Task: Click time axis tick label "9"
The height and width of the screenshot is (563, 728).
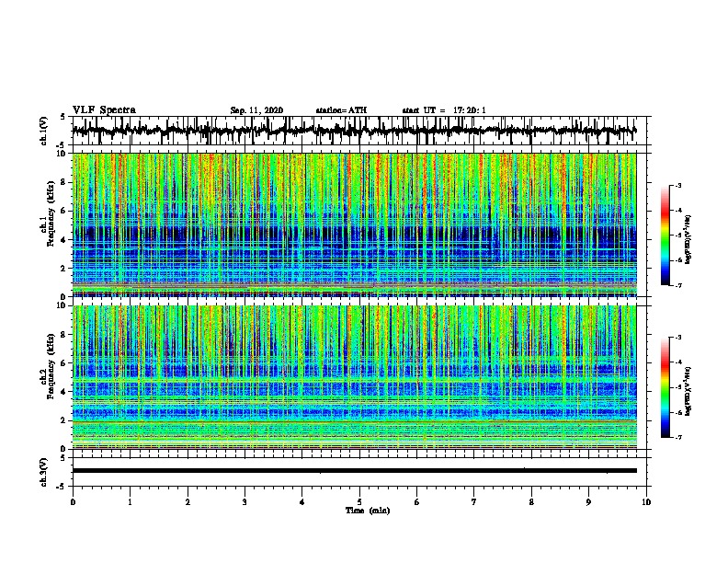Action: [588, 502]
